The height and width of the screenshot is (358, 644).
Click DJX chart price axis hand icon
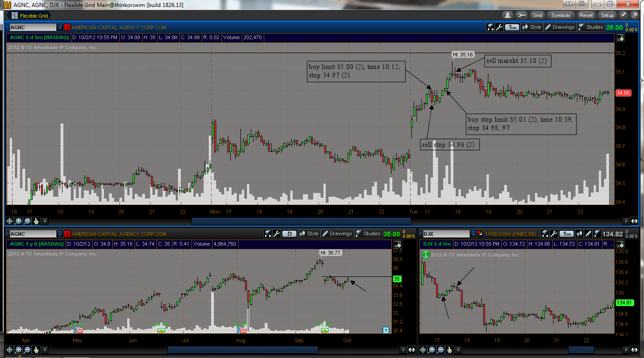pyautogui.click(x=620, y=245)
